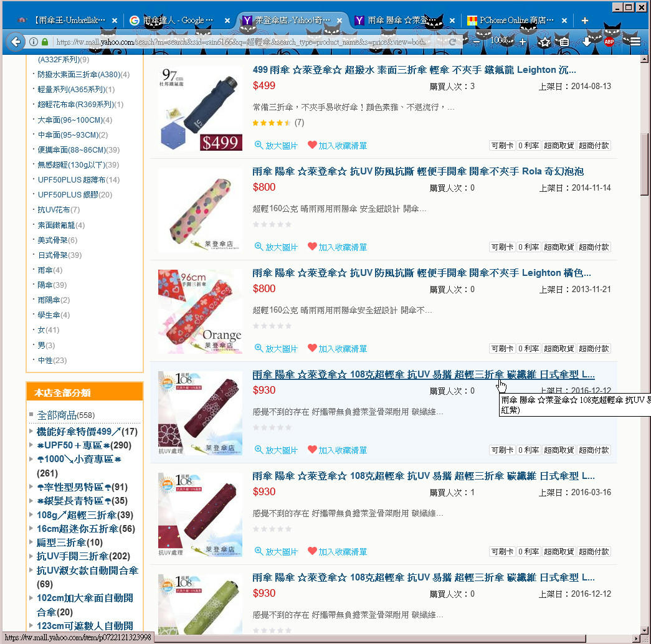Open 抗UV淑女款自動開合傘 category
Image resolution: width=651 pixels, height=644 pixels.
pos(87,577)
